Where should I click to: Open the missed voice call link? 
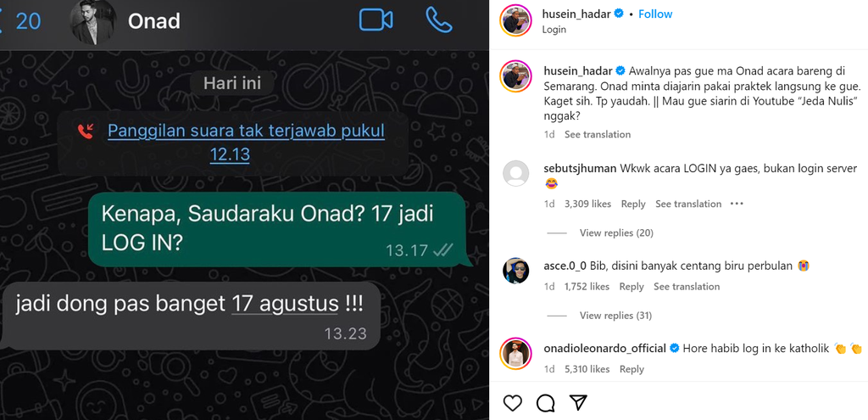[x=246, y=143]
